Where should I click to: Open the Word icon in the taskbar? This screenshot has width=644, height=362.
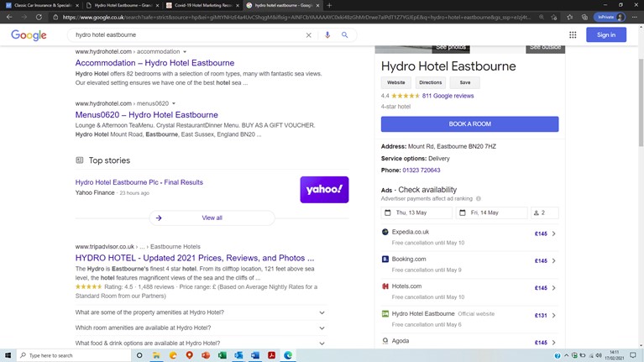[255, 355]
